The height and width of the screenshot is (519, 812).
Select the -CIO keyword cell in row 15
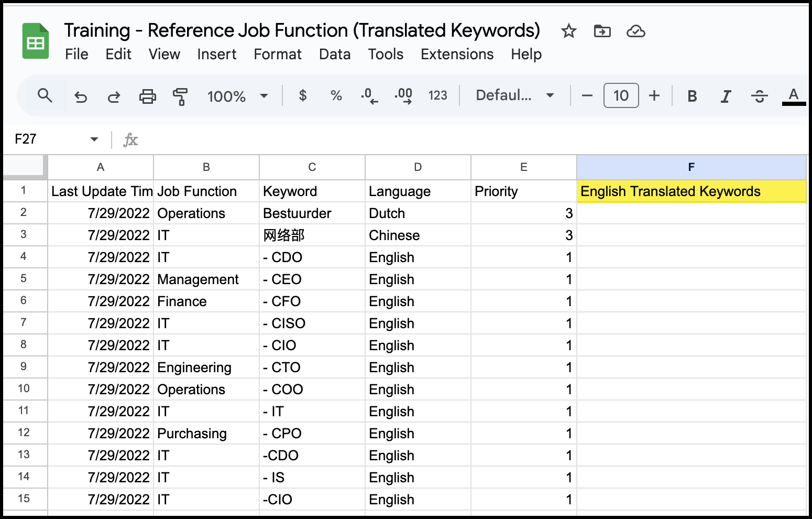[312, 500]
